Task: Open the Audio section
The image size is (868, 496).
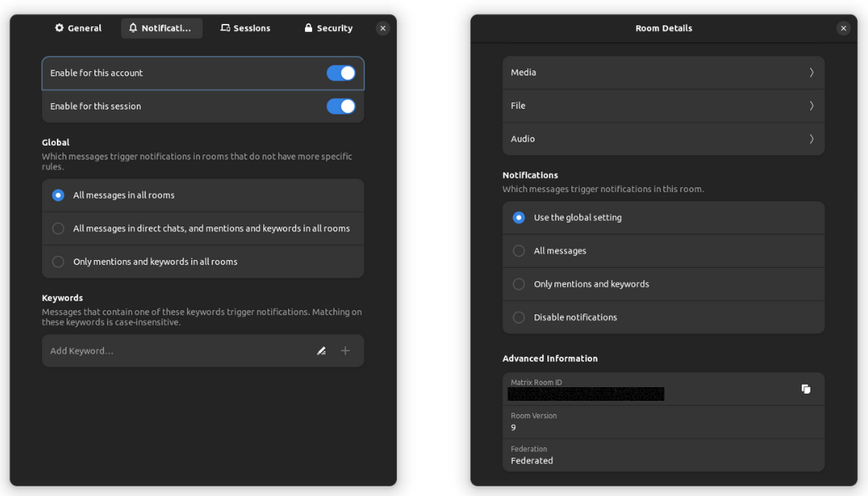Action: click(663, 138)
